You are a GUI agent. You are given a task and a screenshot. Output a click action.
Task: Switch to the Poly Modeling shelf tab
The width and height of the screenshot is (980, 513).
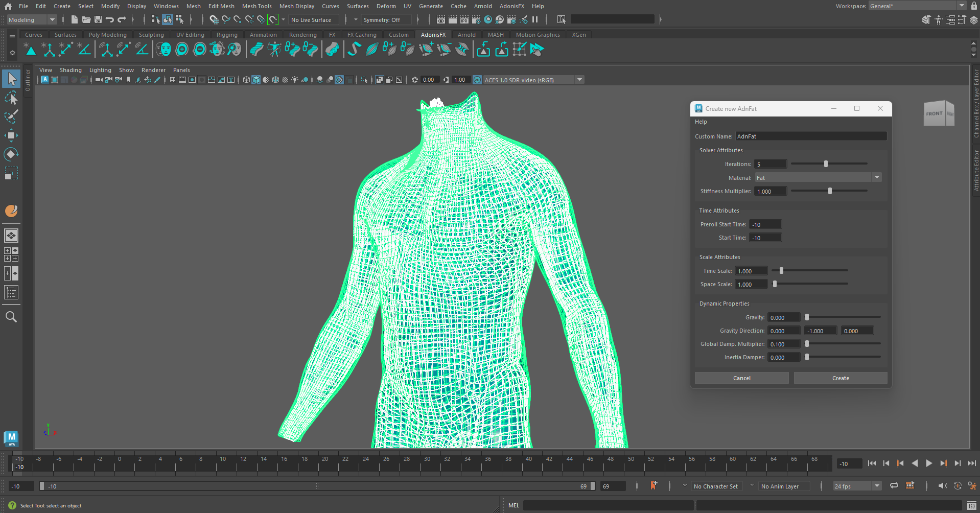tap(108, 35)
